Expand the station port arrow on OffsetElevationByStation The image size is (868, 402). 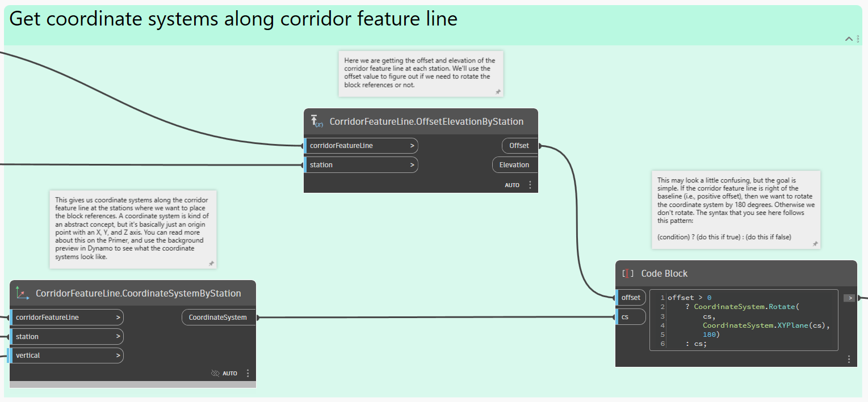coord(412,165)
